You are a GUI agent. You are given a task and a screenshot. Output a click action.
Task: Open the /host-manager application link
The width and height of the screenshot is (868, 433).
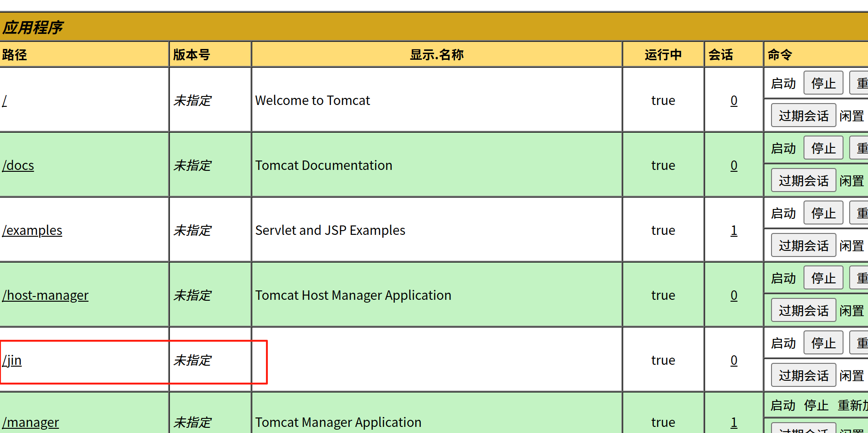click(45, 296)
